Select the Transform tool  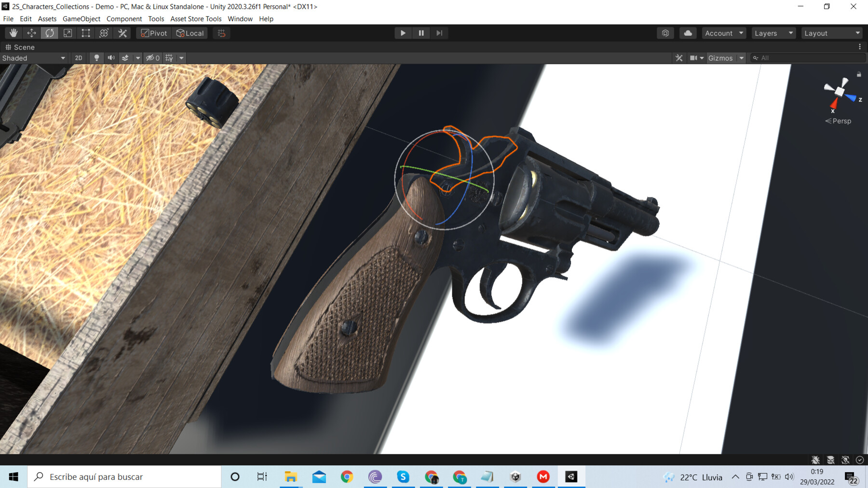tap(104, 33)
